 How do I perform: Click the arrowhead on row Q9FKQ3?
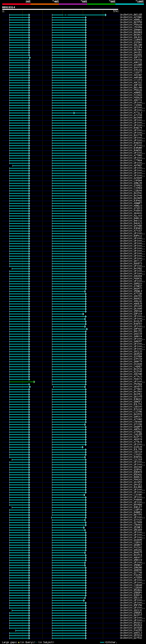pyautogui.click(x=87, y=329)
